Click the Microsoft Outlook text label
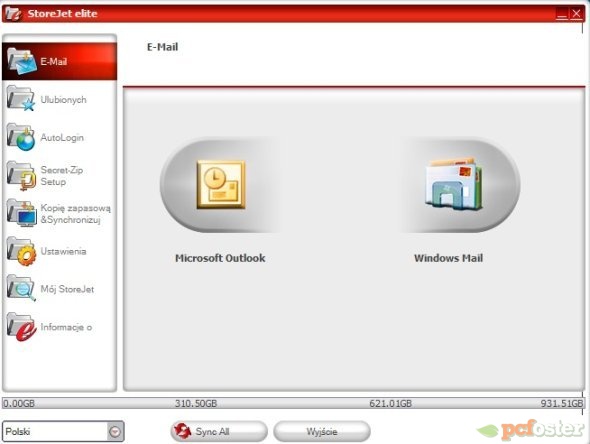This screenshot has width=590, height=444. [x=220, y=258]
